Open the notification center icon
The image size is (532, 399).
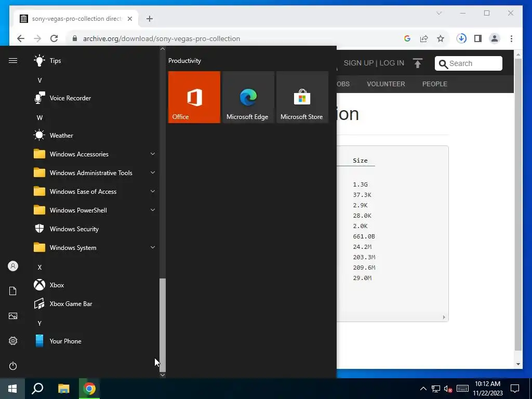click(515, 389)
